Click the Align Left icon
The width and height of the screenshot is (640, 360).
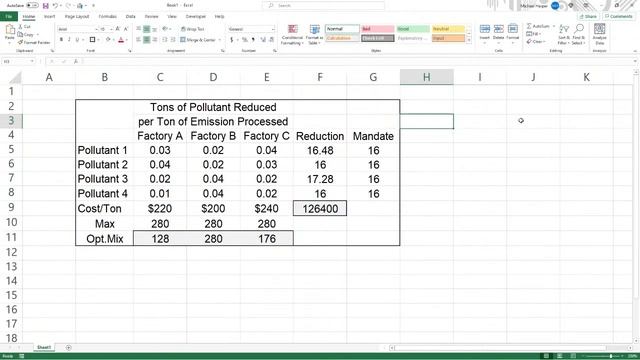139,40
